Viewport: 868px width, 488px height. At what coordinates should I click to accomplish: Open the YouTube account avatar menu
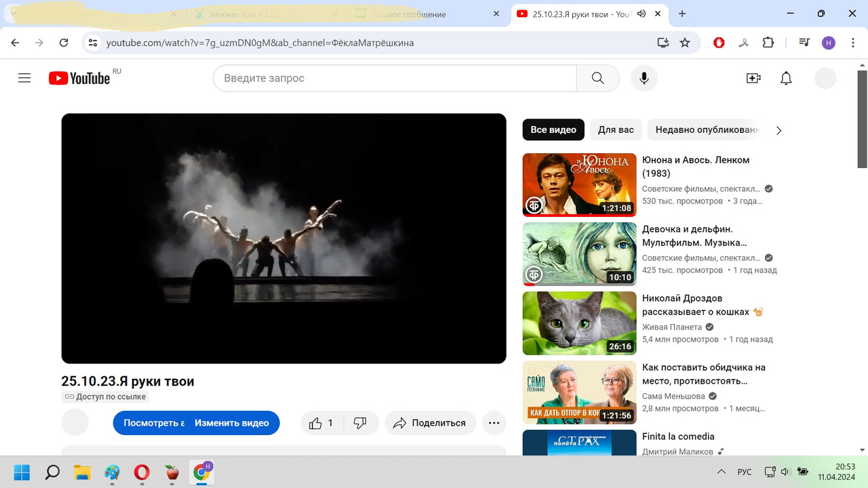point(825,78)
